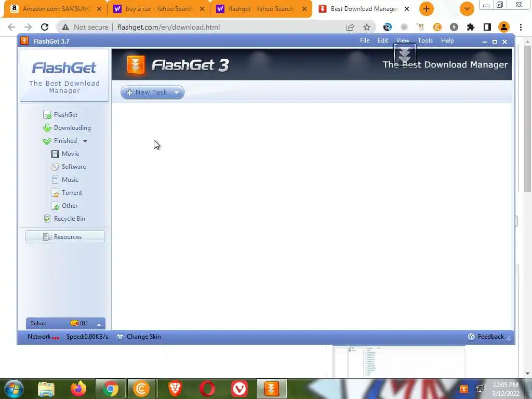This screenshot has height=399, width=532.
Task: Open browser extensions puzzle icon
Action: 471,27
